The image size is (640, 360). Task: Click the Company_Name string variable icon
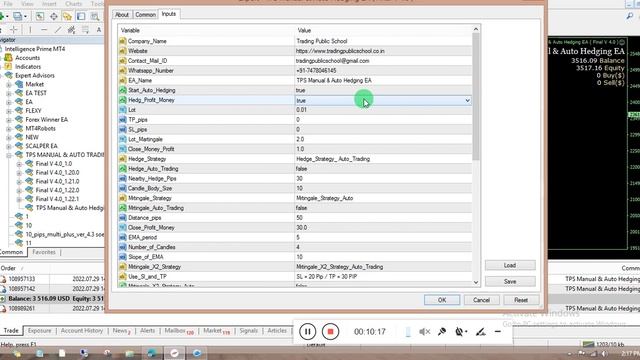(122, 41)
